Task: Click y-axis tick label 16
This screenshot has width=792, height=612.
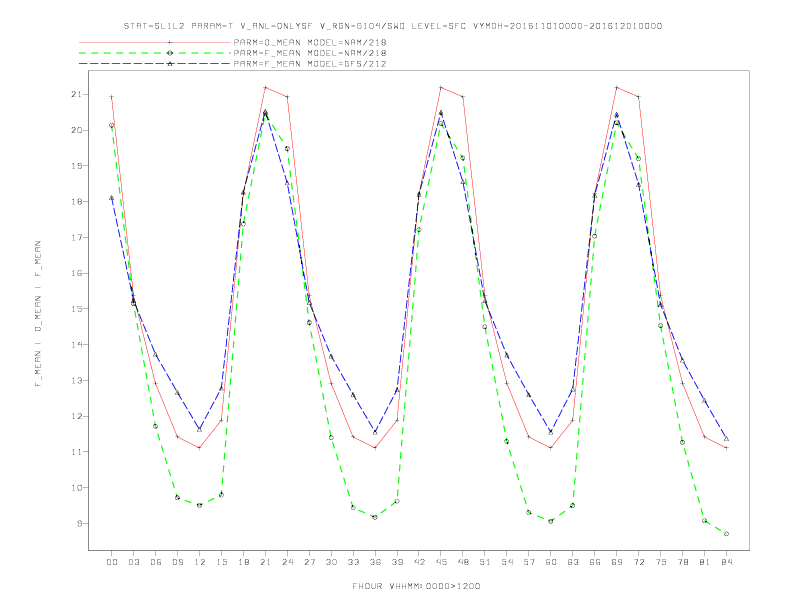Action: [76, 273]
